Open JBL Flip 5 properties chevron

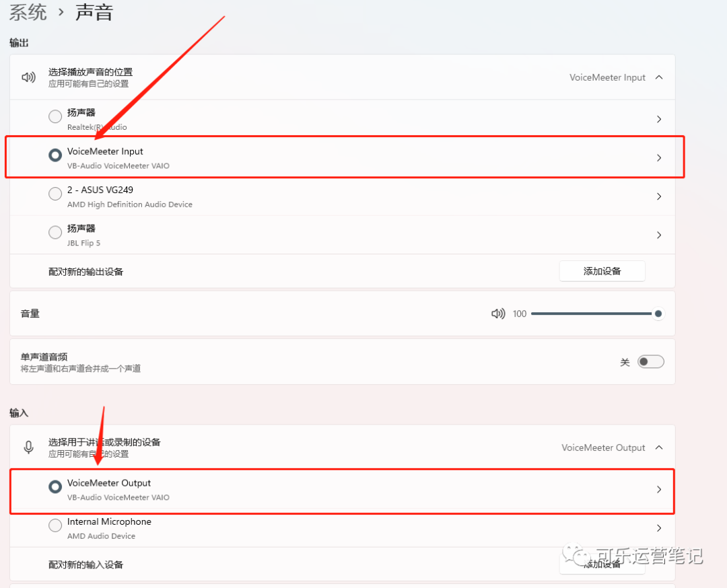(x=659, y=235)
